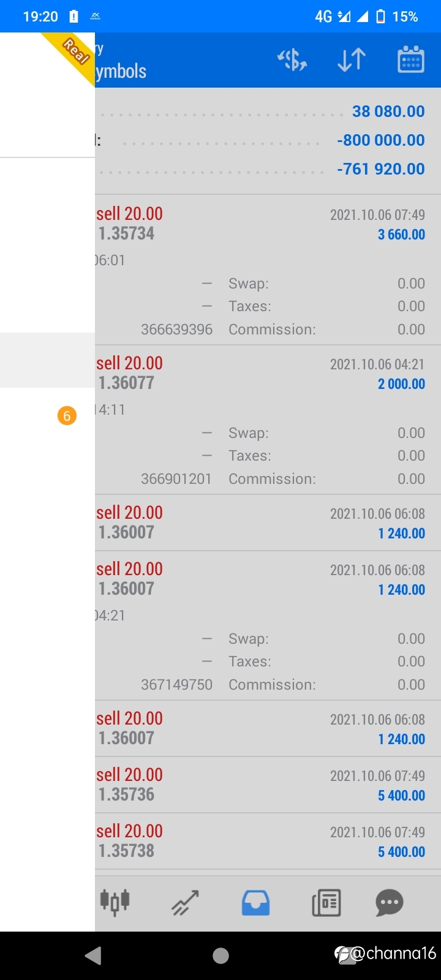Screen dimensions: 441x980
Task: Expand the sell trade with profit 5 400.00 at 1.35736
Action: (x=268, y=785)
